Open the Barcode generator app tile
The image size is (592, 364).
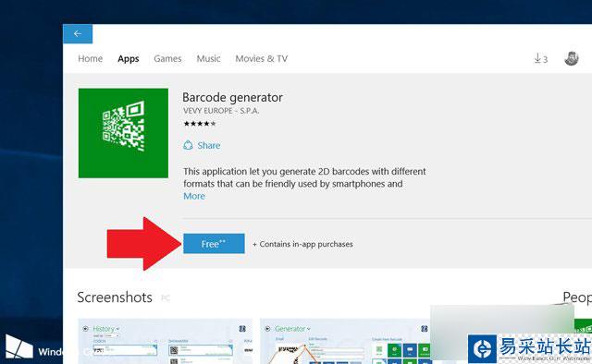[123, 133]
